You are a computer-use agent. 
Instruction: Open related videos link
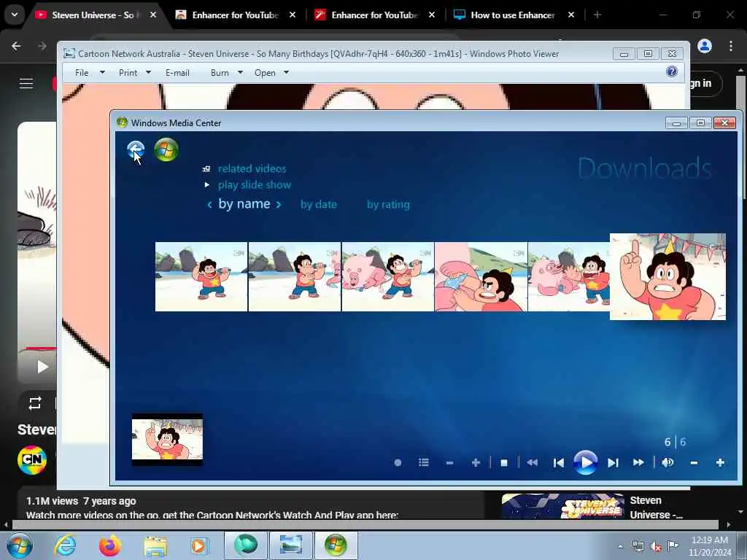(252, 168)
